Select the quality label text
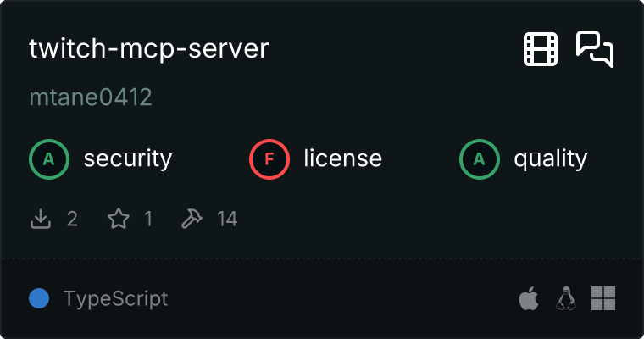 pos(550,158)
